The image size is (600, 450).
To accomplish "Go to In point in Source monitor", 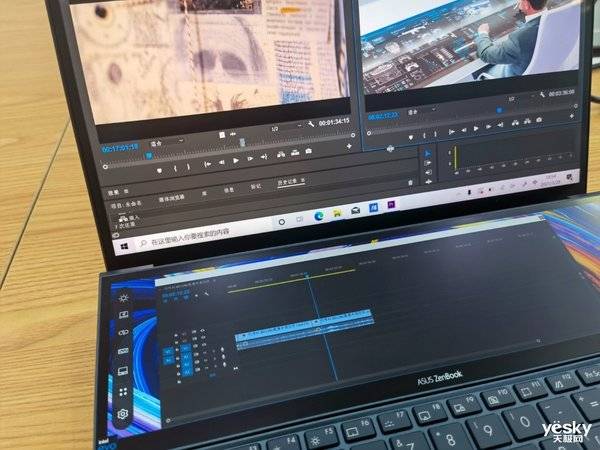I will 207,164.
